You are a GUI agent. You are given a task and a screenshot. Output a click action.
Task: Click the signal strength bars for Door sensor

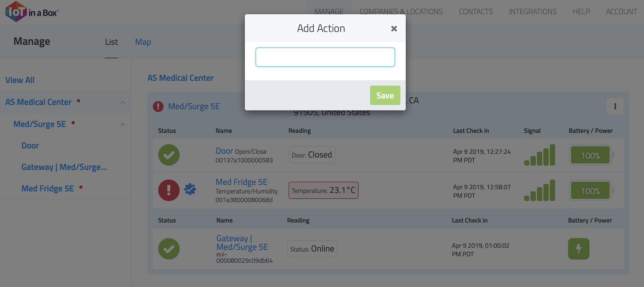point(539,155)
